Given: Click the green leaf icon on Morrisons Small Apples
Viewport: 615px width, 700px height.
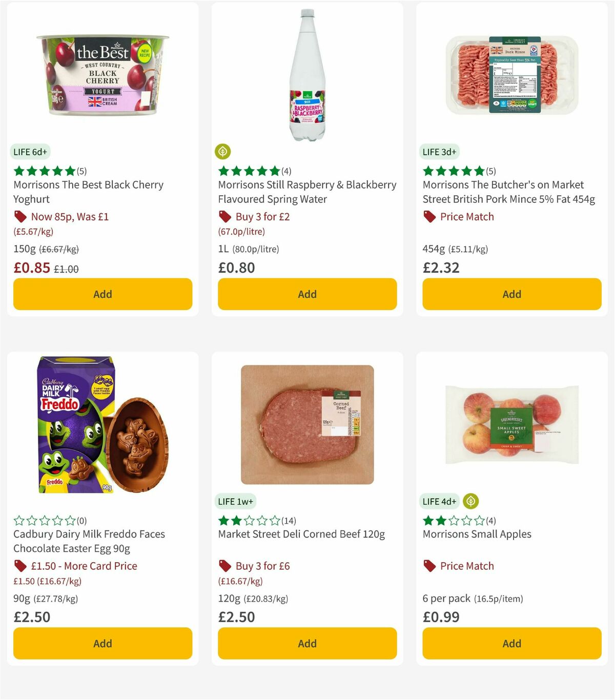Looking at the screenshot, I should (470, 501).
